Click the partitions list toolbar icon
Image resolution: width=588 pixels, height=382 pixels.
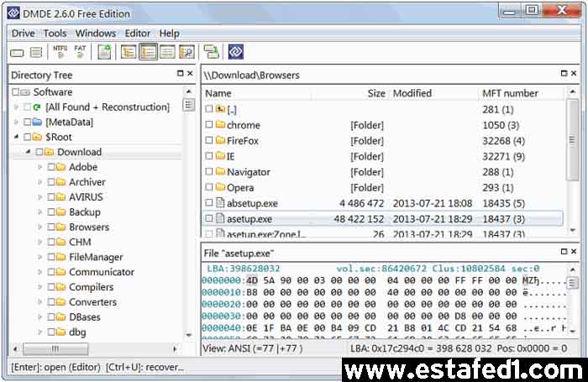(36, 52)
